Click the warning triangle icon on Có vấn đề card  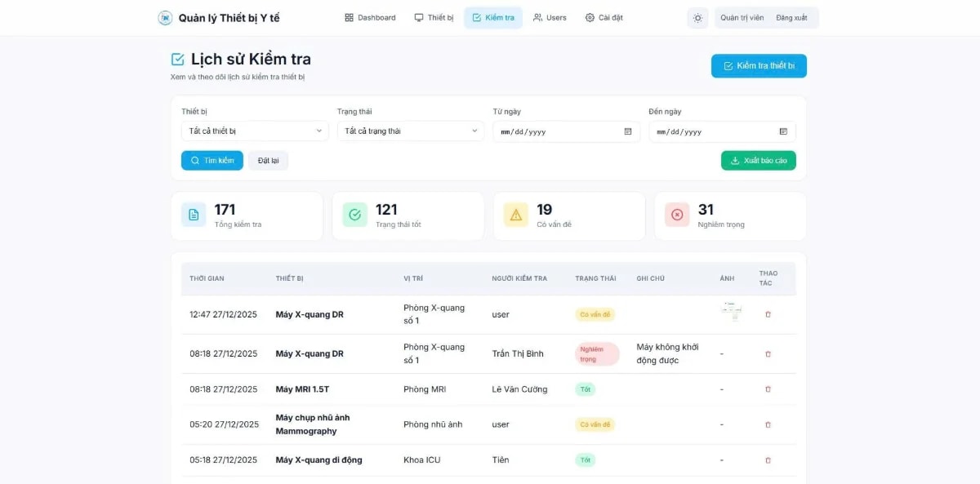click(515, 215)
